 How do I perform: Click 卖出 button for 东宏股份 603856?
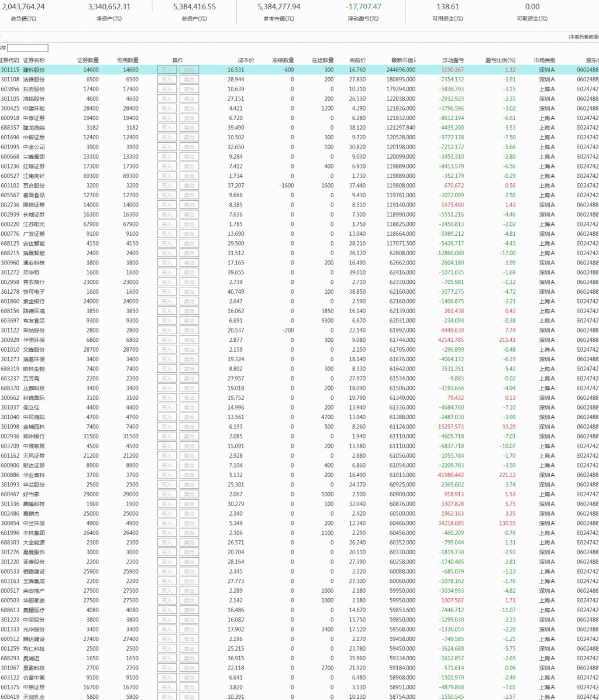(189, 90)
